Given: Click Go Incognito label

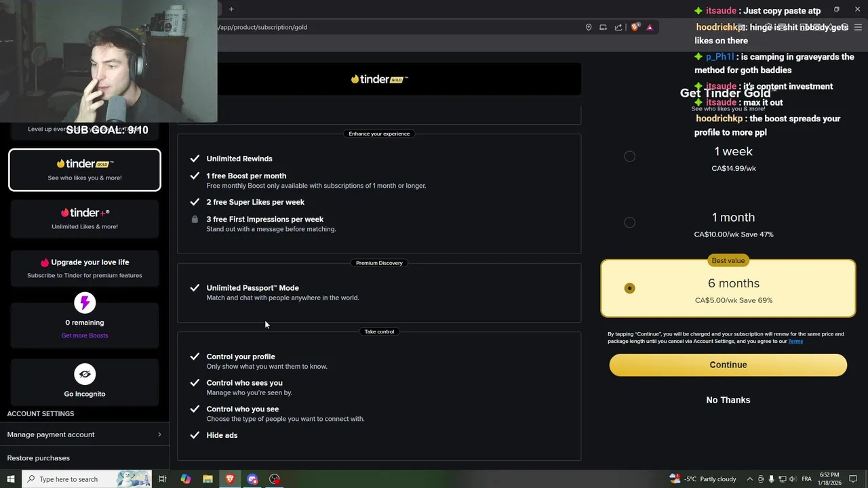Looking at the screenshot, I should [x=85, y=394].
